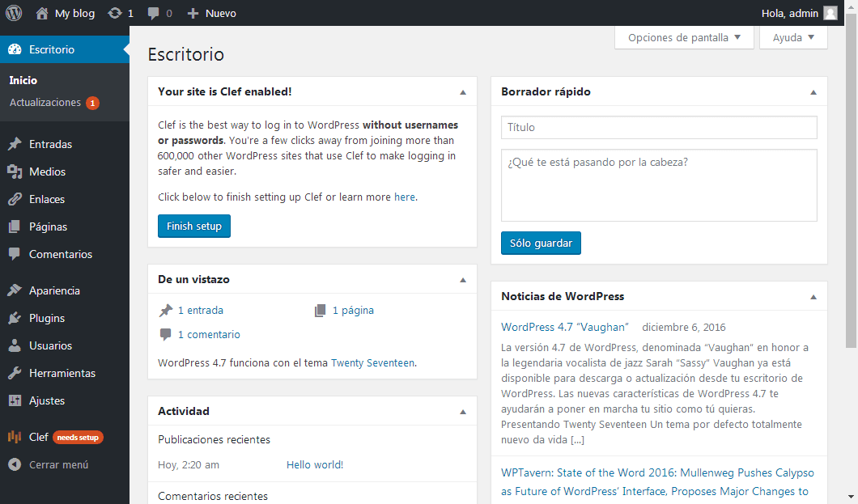Screen dimensions: 858x504
Task: Click the Sólo guardar button
Action: pyautogui.click(x=541, y=244)
